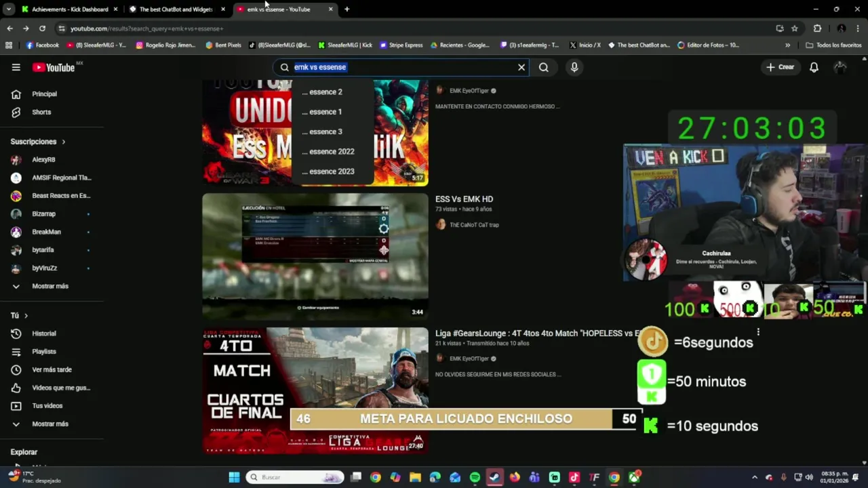The image size is (868, 488).
Task: Expand the Suscripciones section arrow
Action: coord(64,142)
